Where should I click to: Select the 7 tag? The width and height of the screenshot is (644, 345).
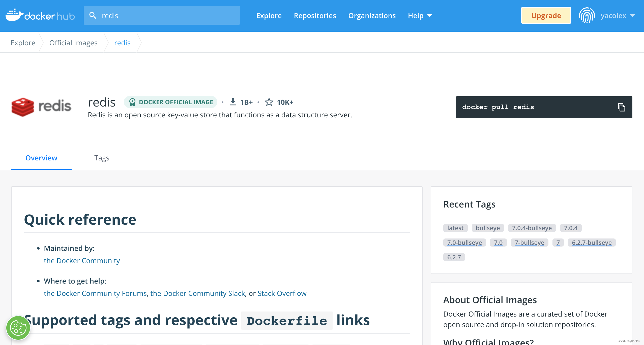(x=558, y=243)
